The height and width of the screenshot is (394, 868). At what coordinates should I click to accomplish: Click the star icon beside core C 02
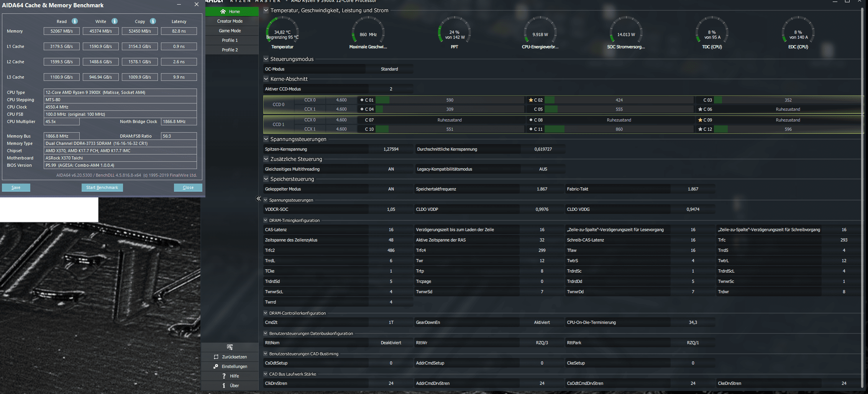(531, 100)
